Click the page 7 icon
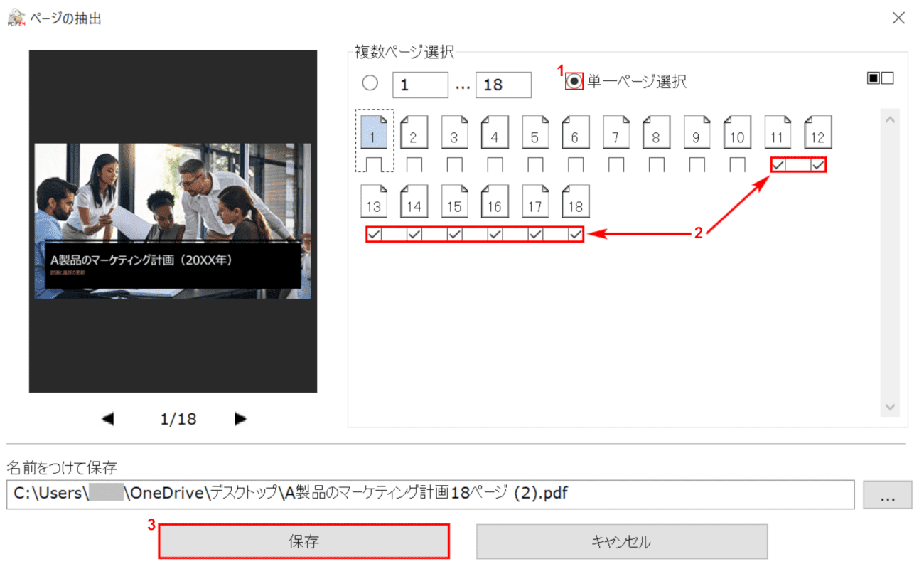 616,132
